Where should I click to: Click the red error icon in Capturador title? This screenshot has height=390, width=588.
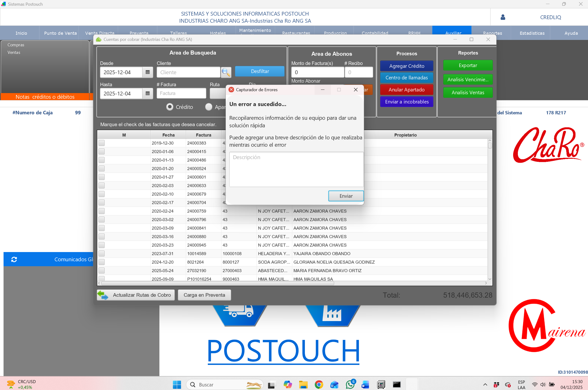pos(231,90)
